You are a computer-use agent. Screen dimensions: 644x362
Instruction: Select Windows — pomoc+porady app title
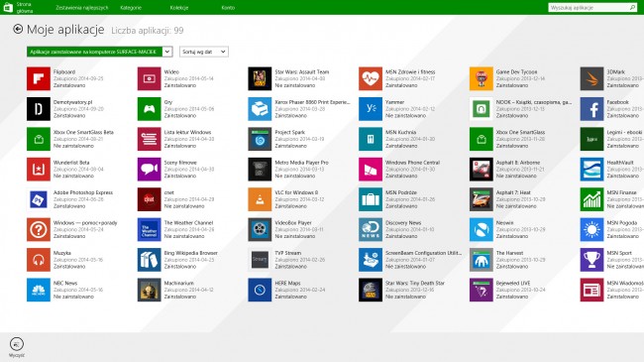pos(85,223)
